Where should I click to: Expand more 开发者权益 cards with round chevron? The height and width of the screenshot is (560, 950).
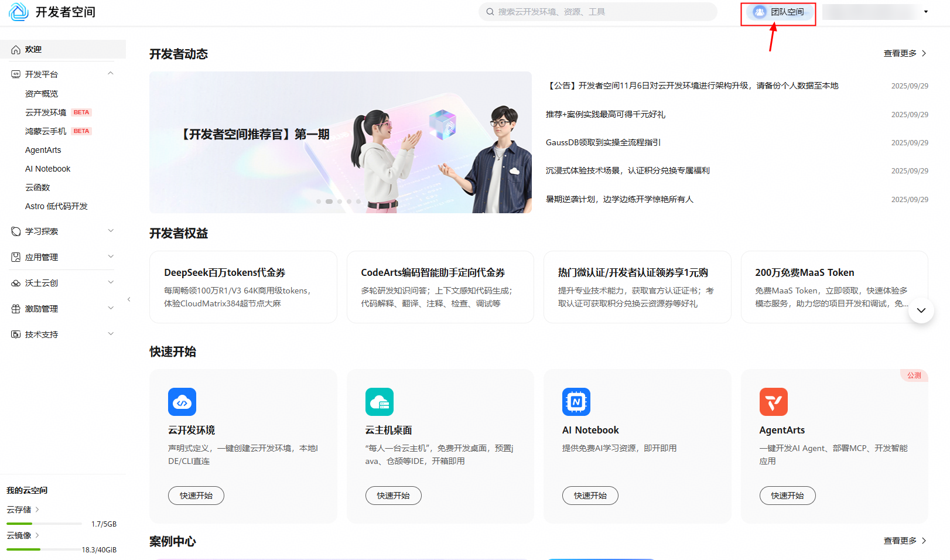(921, 310)
